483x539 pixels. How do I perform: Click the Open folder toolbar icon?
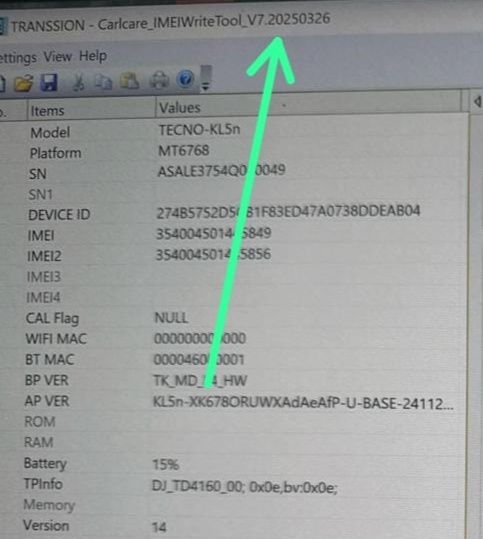point(23,82)
